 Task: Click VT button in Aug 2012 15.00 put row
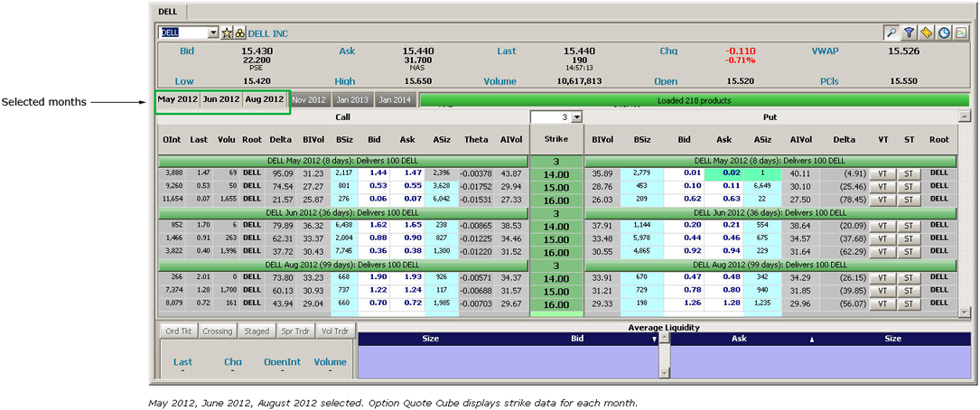pyautogui.click(x=882, y=290)
